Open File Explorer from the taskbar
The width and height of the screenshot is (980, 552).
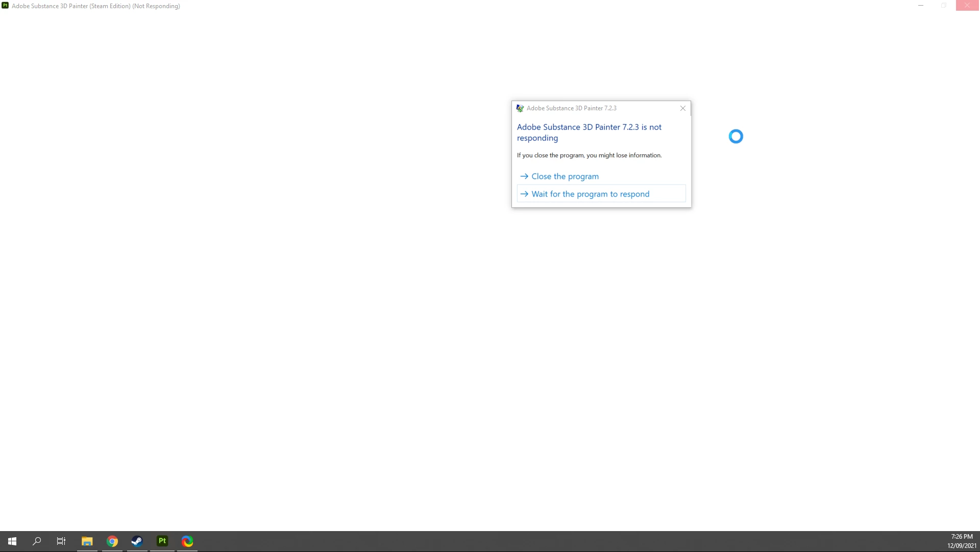pyautogui.click(x=87, y=541)
